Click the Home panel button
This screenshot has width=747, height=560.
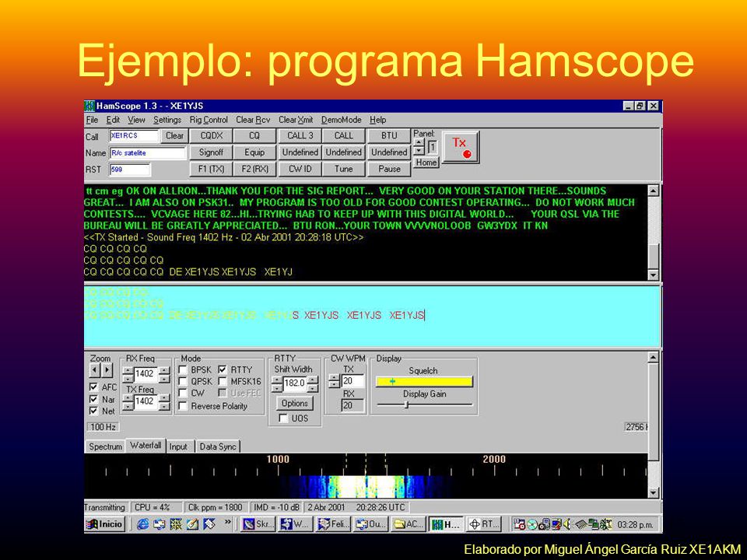(x=426, y=163)
